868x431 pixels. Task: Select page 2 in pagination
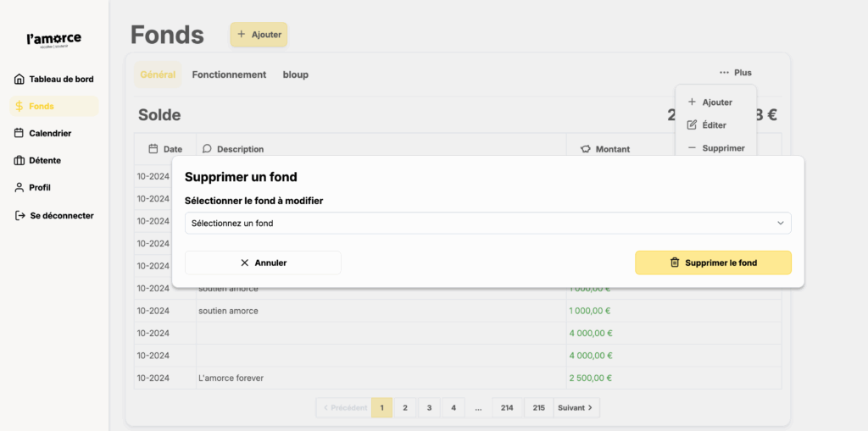pos(405,407)
